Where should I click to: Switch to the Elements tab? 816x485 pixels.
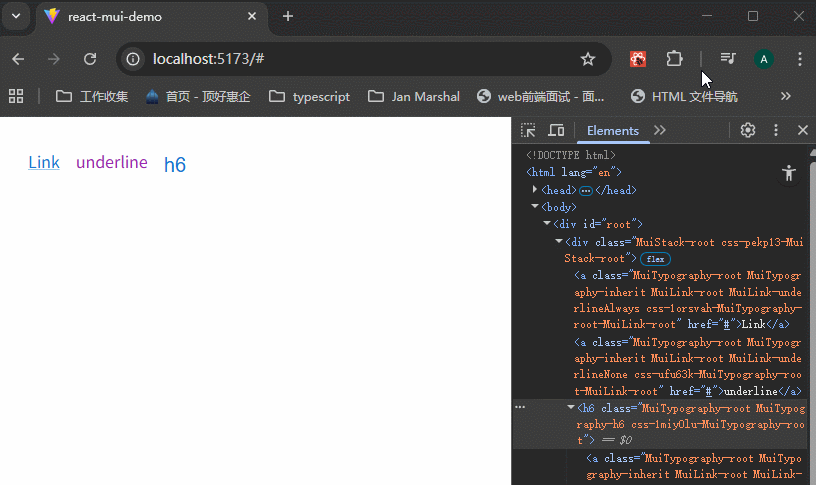(x=612, y=130)
